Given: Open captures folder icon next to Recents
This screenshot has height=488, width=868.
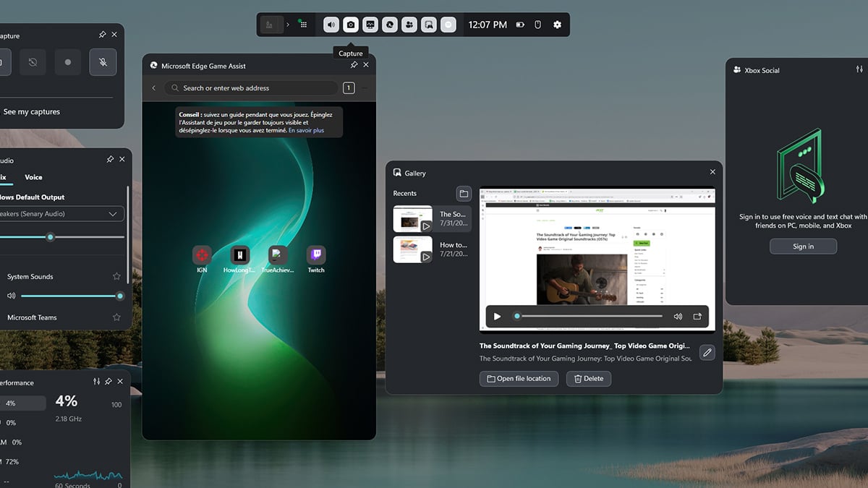Looking at the screenshot, I should coord(464,193).
